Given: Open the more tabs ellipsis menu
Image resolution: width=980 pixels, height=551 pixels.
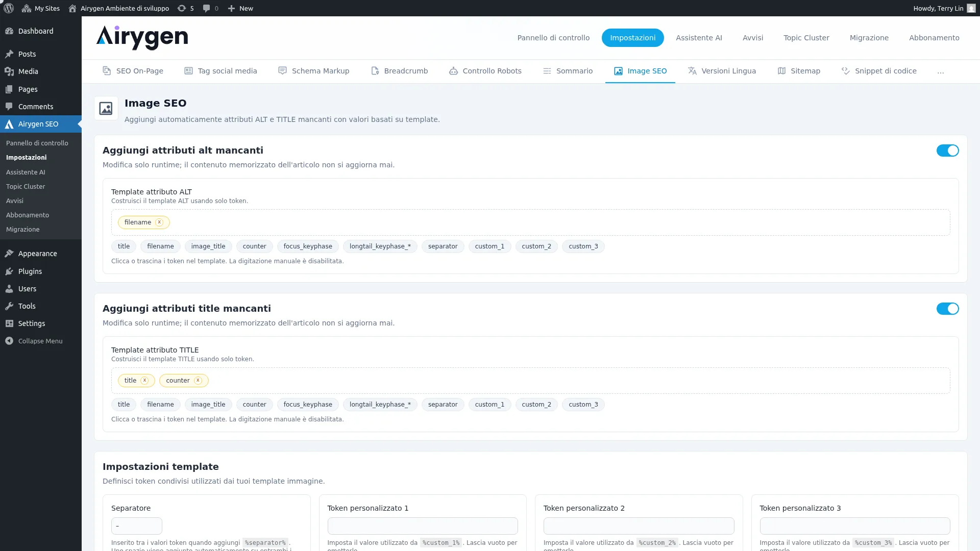Looking at the screenshot, I should [941, 71].
